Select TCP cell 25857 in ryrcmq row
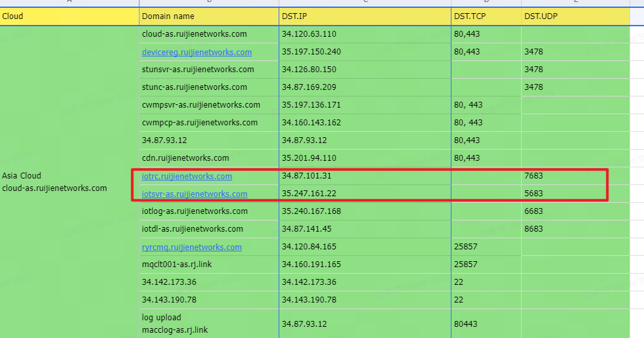The width and height of the screenshot is (644, 338). tap(486, 247)
